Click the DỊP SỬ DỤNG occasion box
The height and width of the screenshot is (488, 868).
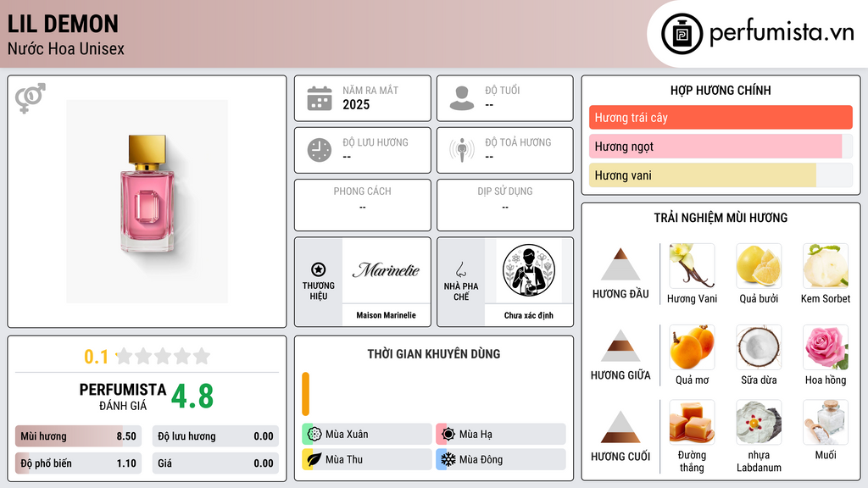pos(505,205)
